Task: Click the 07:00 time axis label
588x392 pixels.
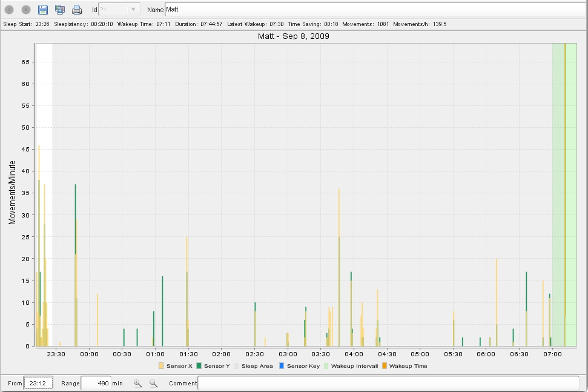Action: [552, 354]
